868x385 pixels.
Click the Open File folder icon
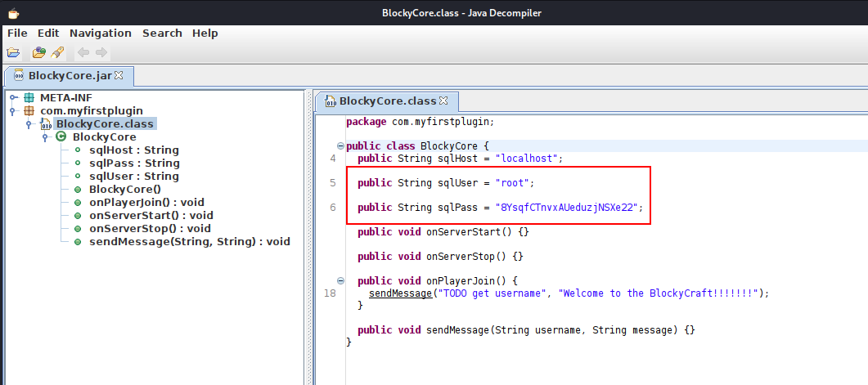click(x=13, y=52)
